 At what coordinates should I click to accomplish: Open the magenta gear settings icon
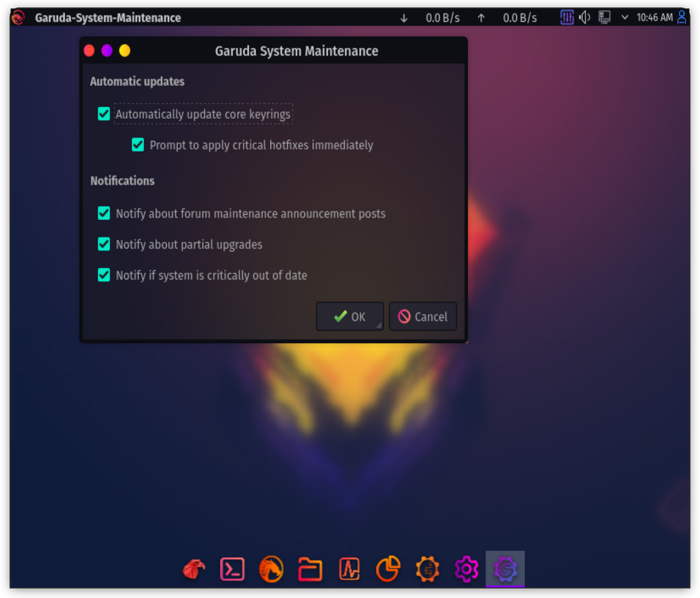click(x=466, y=569)
